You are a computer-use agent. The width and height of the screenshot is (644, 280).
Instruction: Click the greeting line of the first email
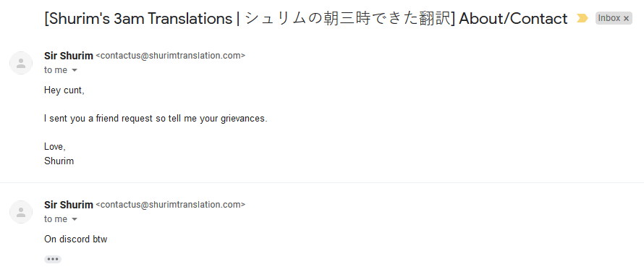(x=64, y=90)
